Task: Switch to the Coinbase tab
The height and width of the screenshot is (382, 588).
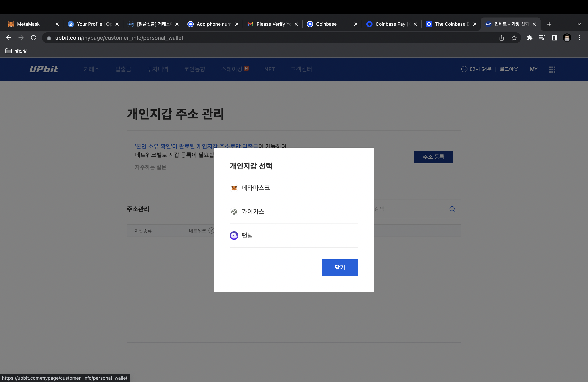Action: [332, 24]
